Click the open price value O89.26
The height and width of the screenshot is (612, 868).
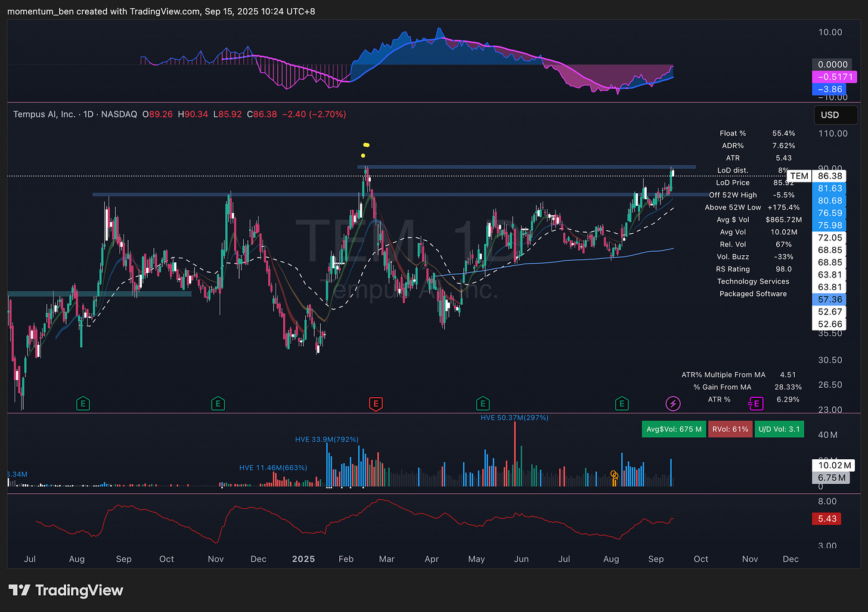click(x=157, y=114)
